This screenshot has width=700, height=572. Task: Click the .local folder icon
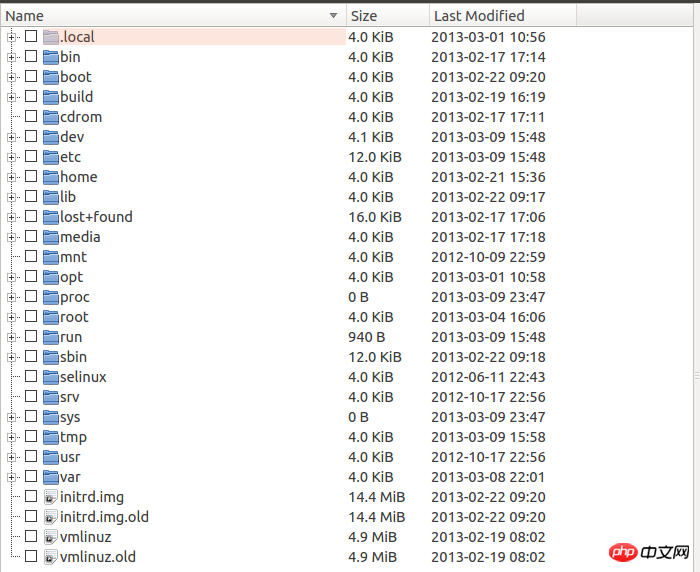pyautogui.click(x=51, y=37)
